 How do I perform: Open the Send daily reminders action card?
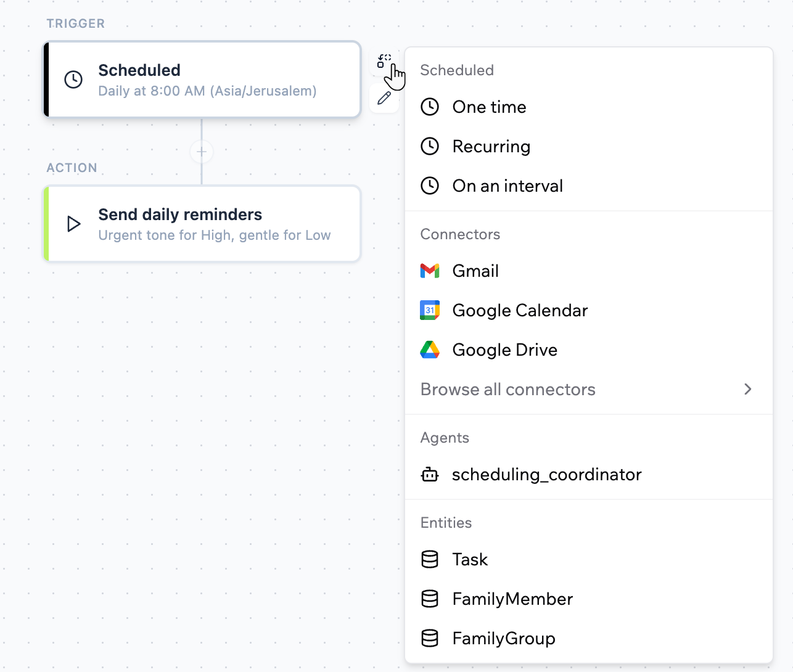click(x=202, y=224)
